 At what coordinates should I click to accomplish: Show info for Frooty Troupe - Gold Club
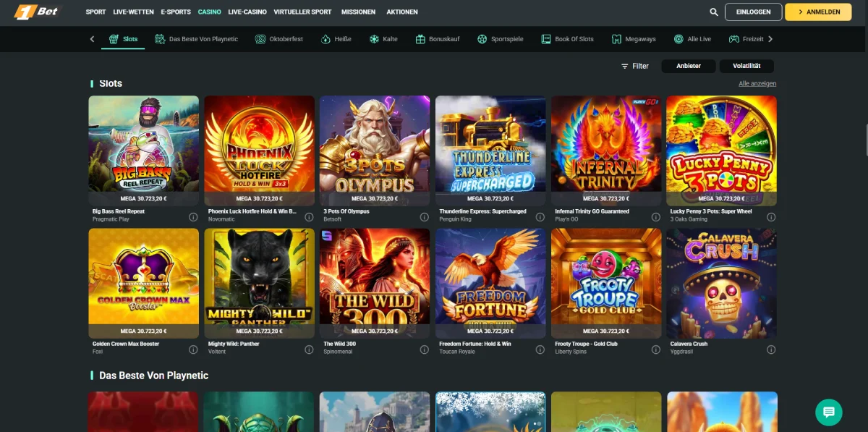[656, 350]
